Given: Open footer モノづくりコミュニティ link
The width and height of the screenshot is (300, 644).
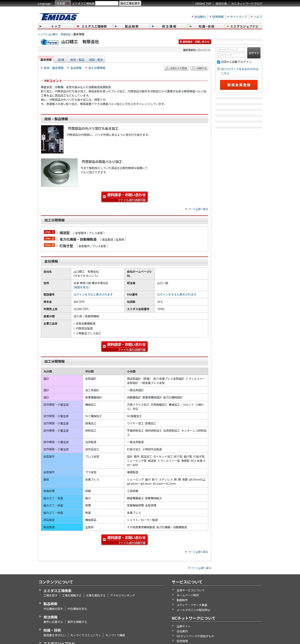Looking at the screenshot, I should [86, 635].
